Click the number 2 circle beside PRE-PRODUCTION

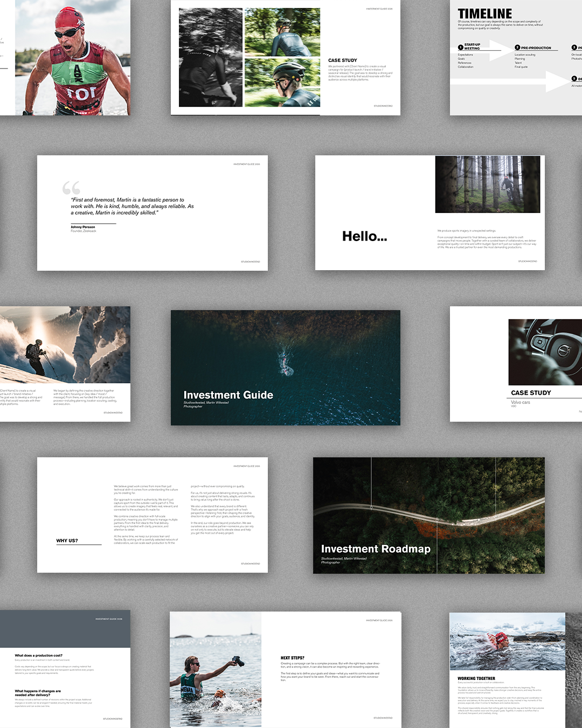517,47
